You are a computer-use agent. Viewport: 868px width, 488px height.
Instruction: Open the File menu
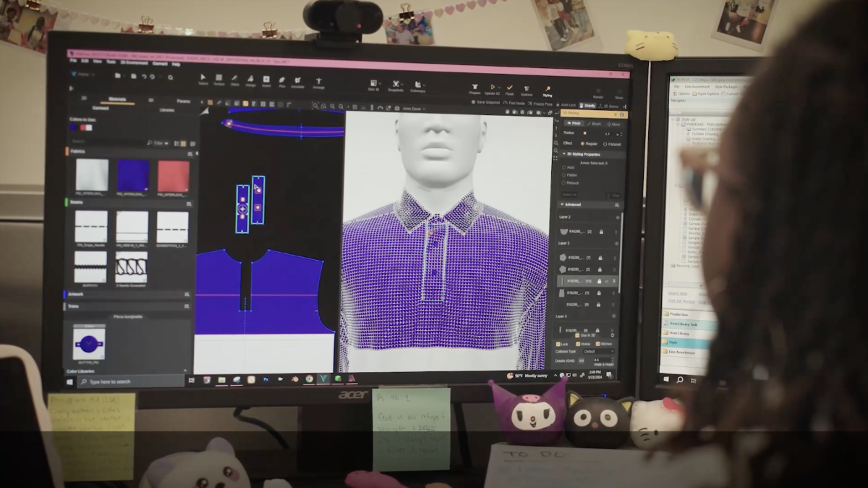coord(73,61)
